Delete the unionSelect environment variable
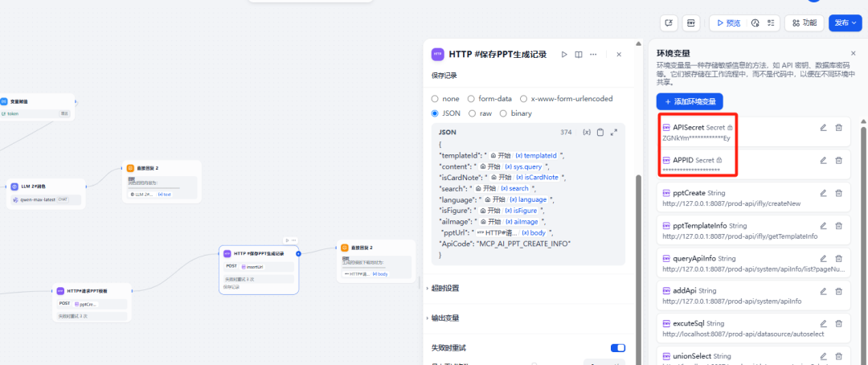This screenshot has width=868, height=365. coord(838,355)
